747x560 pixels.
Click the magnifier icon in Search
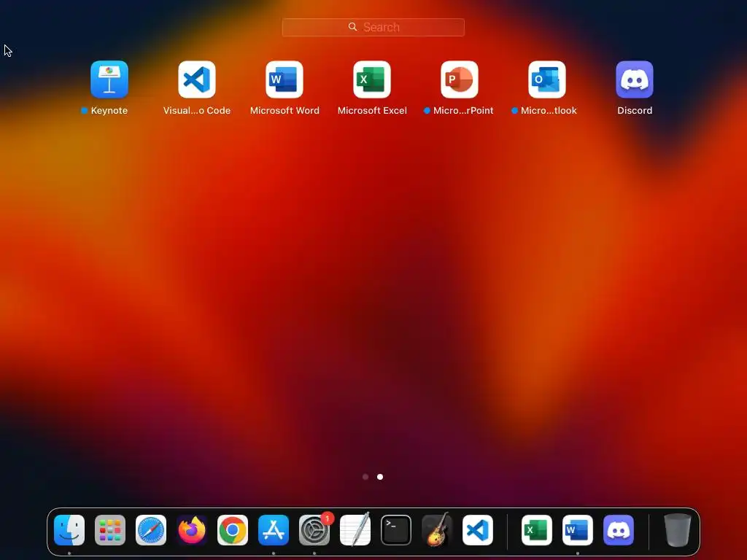pos(352,27)
